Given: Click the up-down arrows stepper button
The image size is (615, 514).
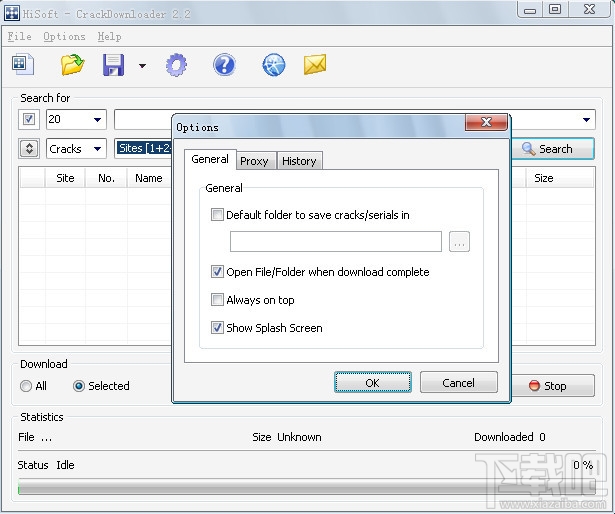Looking at the screenshot, I should coord(29,149).
